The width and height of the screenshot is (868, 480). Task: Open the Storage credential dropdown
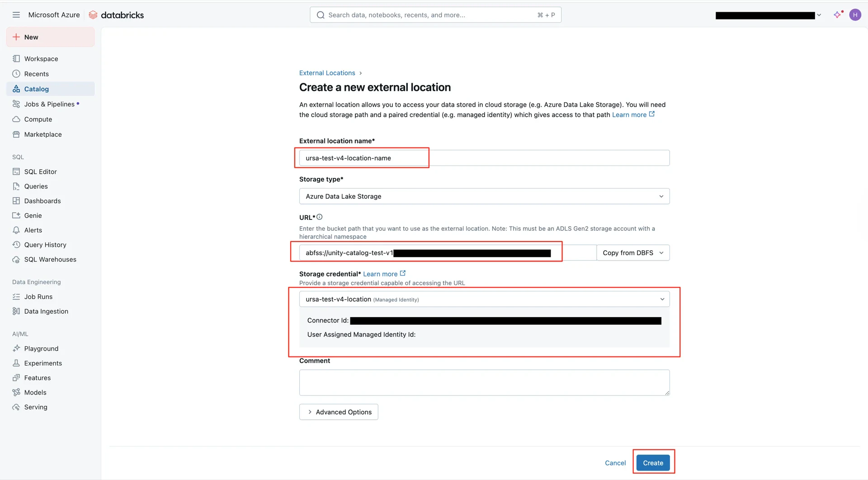pyautogui.click(x=484, y=299)
